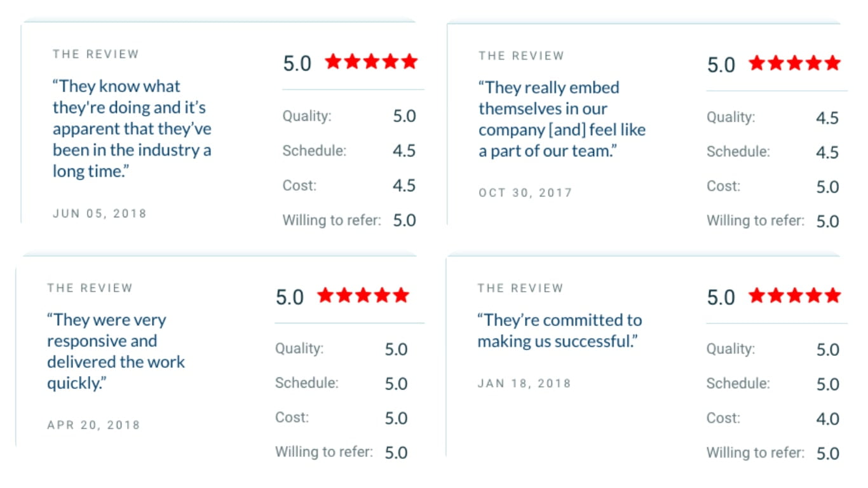The image size is (868, 488).
Task: Click the 5.0 overall score in the Jun 05, 2018 review
Action: tap(297, 64)
